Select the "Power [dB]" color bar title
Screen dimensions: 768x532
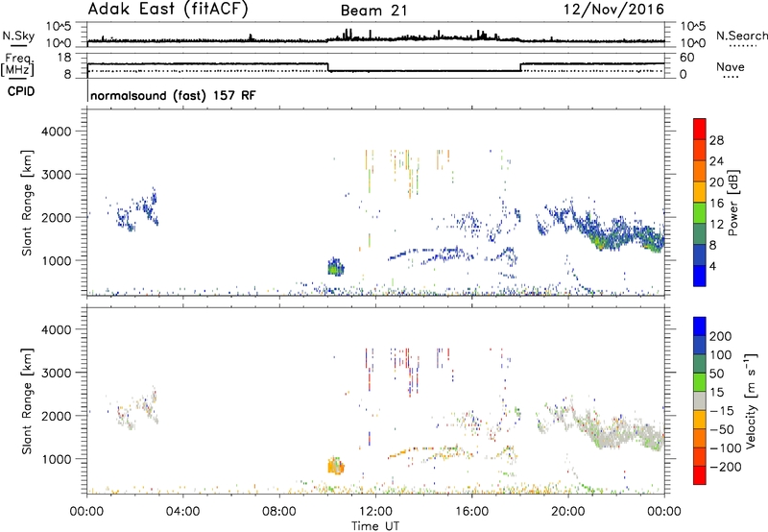click(733, 203)
